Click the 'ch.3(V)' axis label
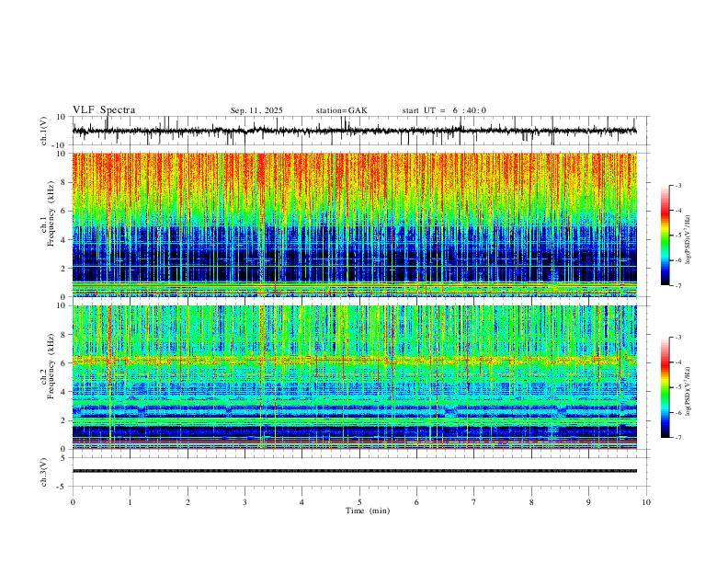Viewport: 728px width, 563px height. tap(44, 472)
